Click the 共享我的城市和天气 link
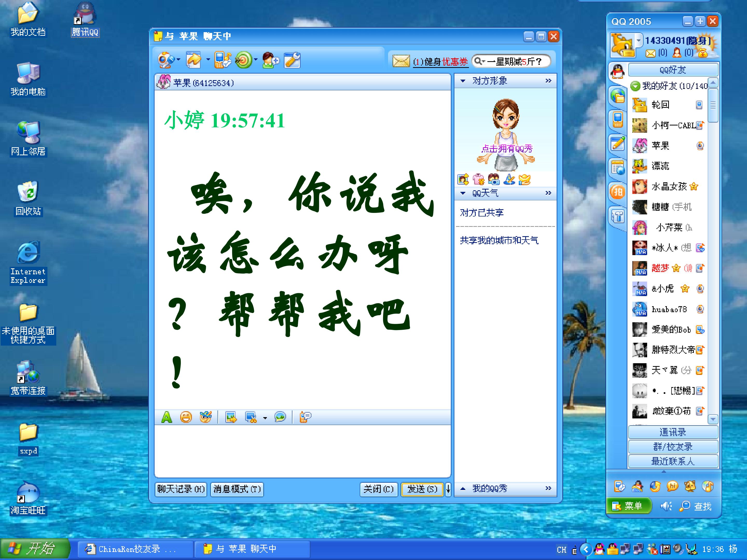 coord(499,240)
